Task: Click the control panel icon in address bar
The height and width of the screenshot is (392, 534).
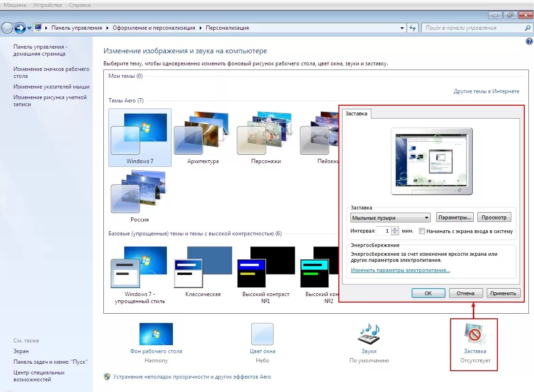Action: point(38,27)
